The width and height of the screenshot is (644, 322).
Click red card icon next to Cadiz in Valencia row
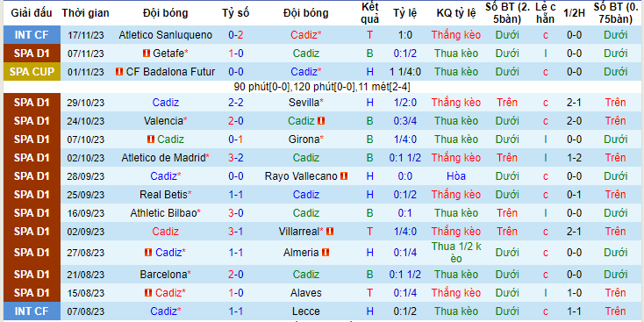(321, 121)
